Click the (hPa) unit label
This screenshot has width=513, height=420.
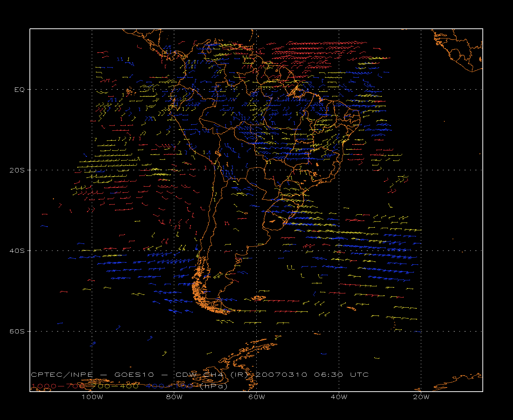coord(214,386)
